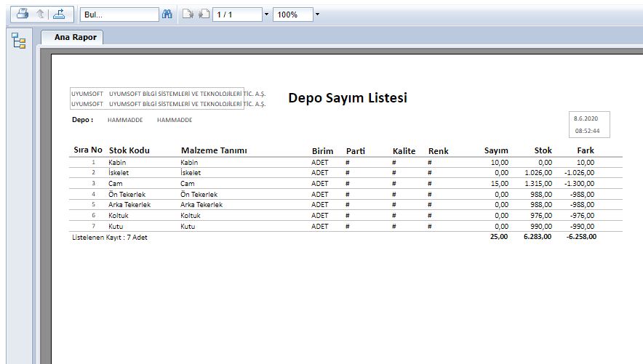Click the grayed-out up arrow icon
This screenshot has width=643, height=364.
tap(41, 14)
